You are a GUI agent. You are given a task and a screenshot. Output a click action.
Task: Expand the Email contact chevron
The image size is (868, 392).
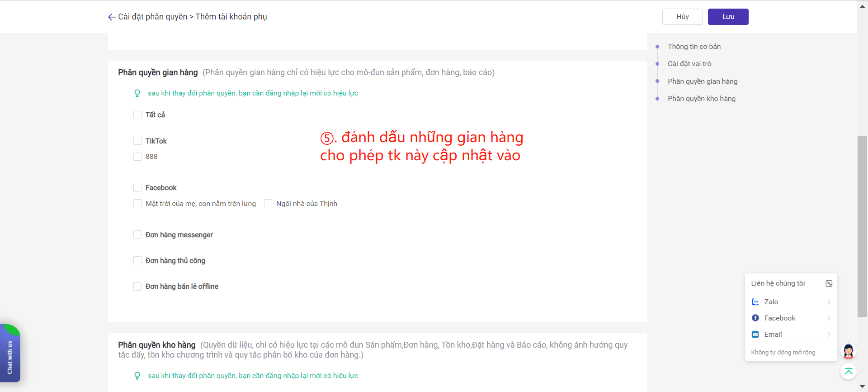(829, 335)
